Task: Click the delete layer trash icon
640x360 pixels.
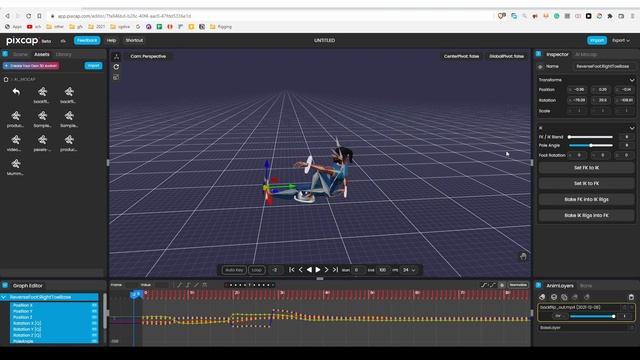Action: (x=631, y=297)
